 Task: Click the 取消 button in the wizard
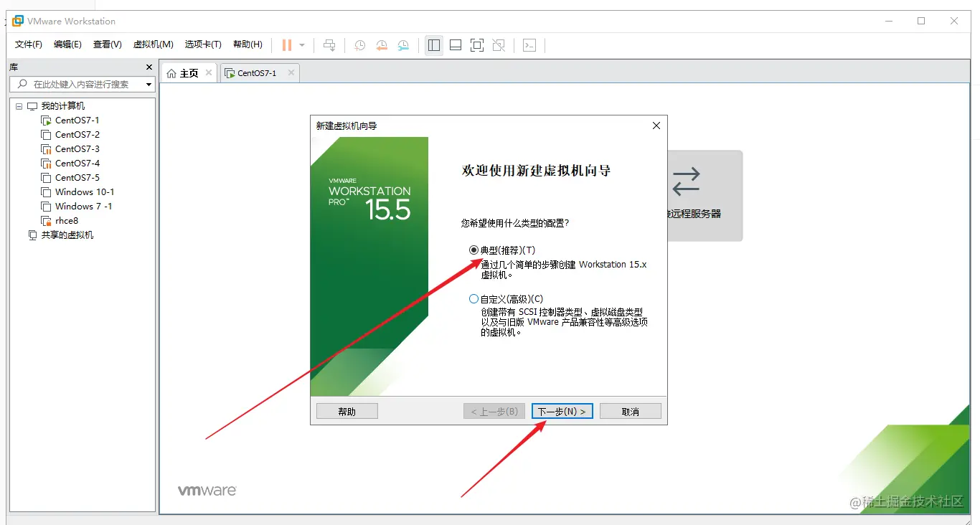[x=631, y=412]
